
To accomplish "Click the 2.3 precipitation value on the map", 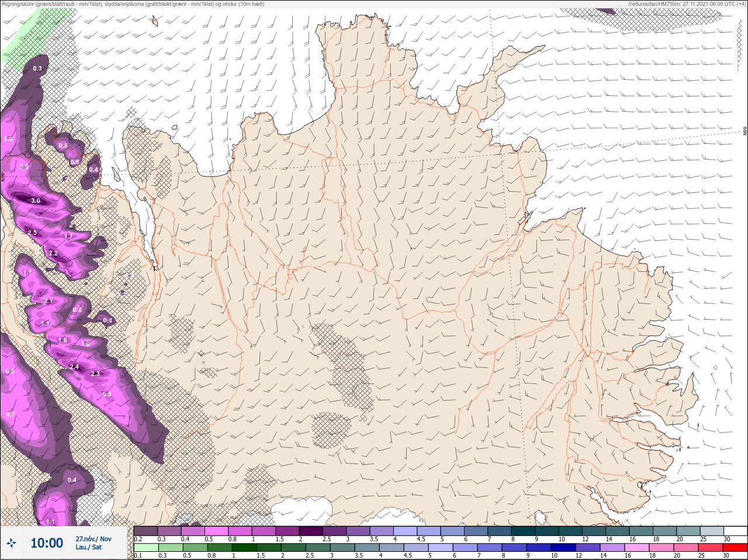I will click(x=95, y=373).
